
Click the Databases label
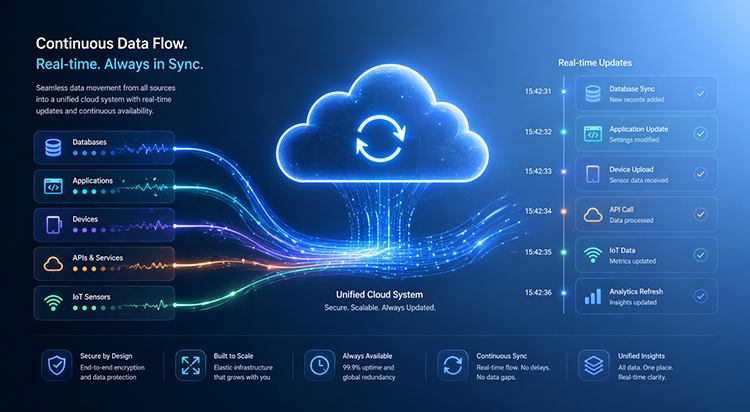click(89, 142)
